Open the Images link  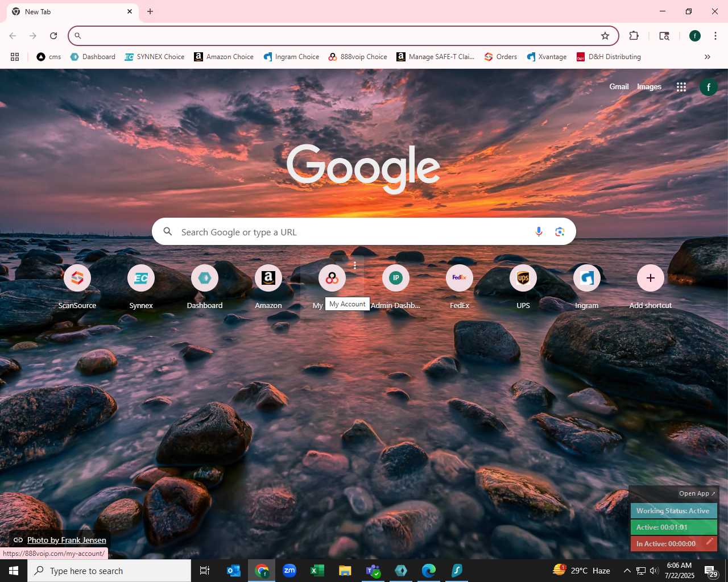tap(649, 87)
